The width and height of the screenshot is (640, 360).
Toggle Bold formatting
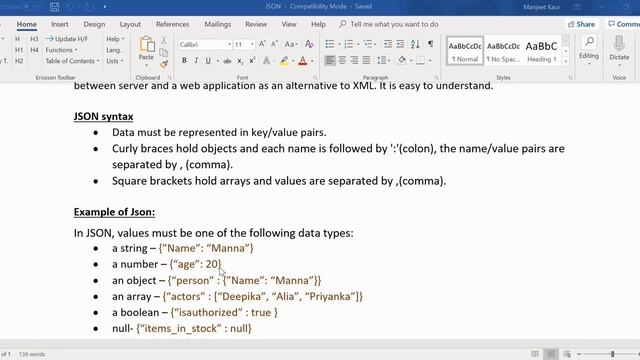tap(184, 61)
